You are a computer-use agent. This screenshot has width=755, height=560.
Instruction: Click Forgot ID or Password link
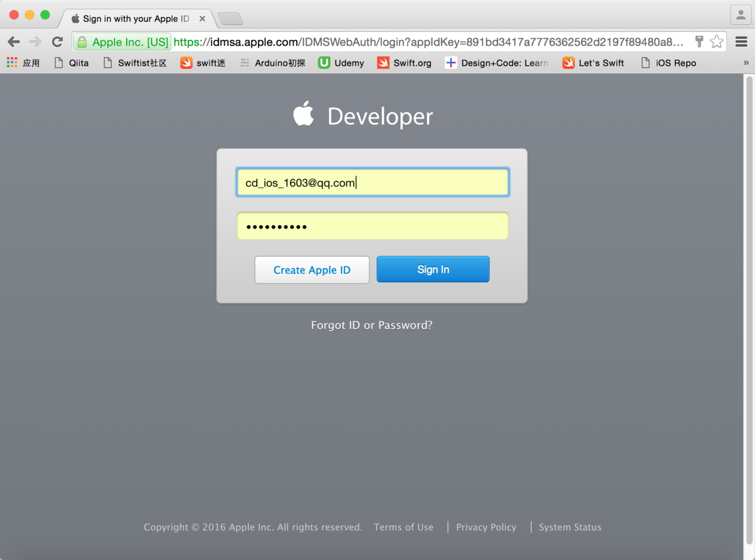(x=371, y=325)
